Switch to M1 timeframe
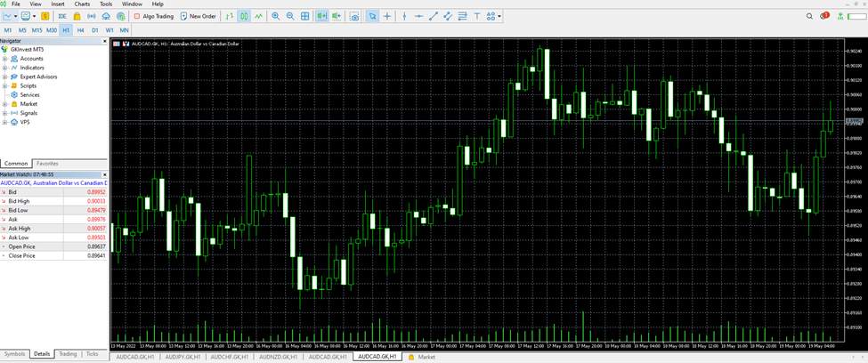Image resolution: width=868 pixels, height=363 pixels. tap(8, 30)
